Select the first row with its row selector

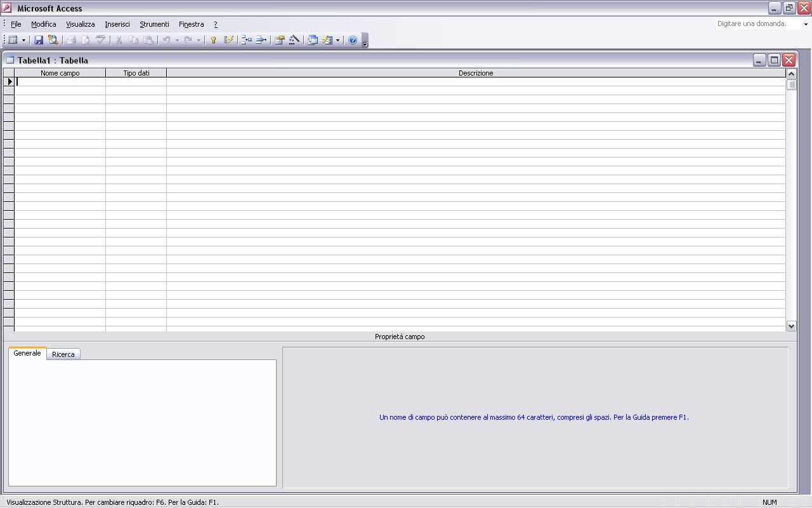[10, 81]
